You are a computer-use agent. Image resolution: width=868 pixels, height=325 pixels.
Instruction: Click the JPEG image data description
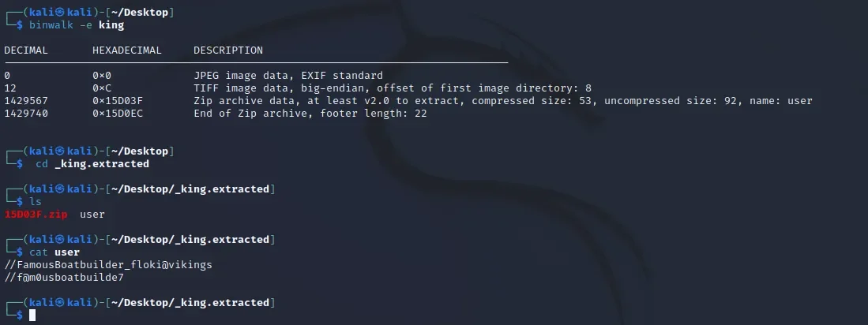[288, 76]
